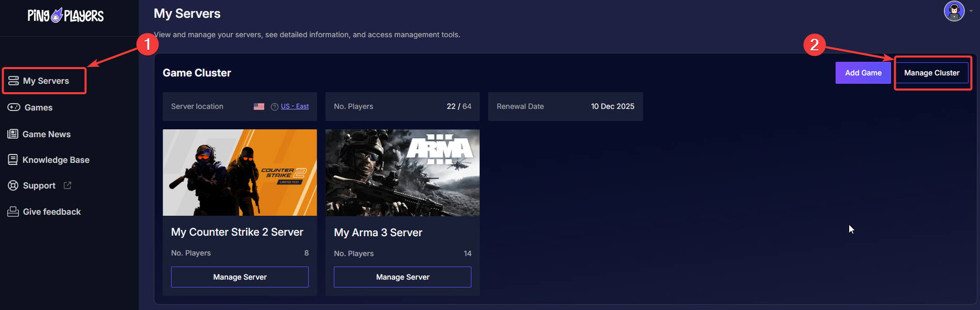This screenshot has height=310, width=980.
Task: Expand the account dropdown arrow
Action: 971,11
